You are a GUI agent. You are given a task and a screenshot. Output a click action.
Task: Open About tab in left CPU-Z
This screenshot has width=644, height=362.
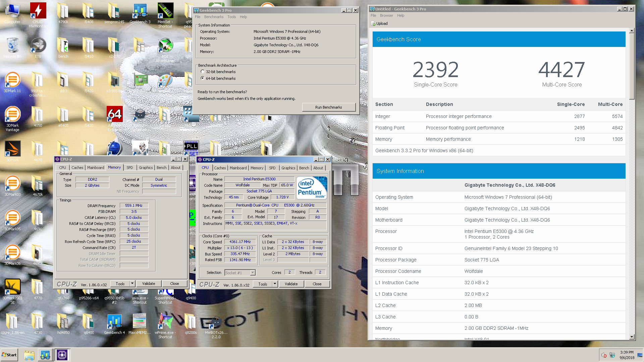click(175, 168)
